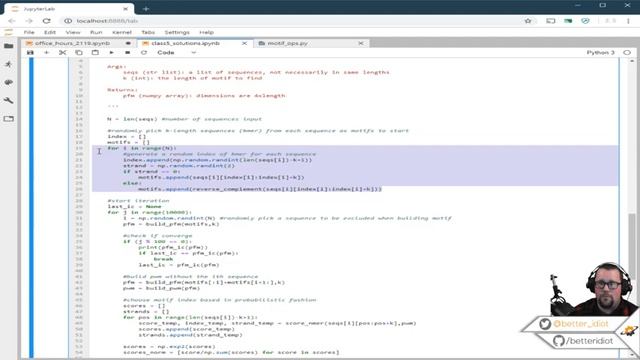This screenshot has height=360, width=640.
Task: Click the 'index = []' line
Action: [x=127, y=137]
